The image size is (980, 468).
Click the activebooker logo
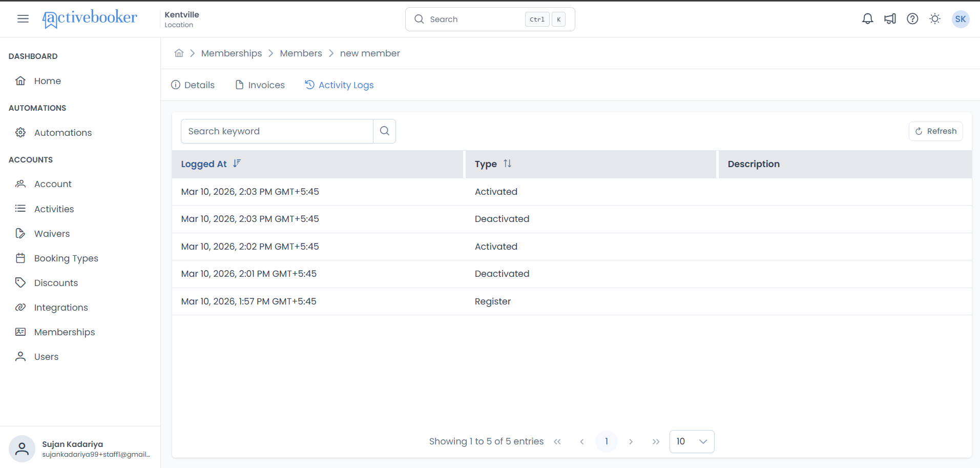click(x=90, y=19)
